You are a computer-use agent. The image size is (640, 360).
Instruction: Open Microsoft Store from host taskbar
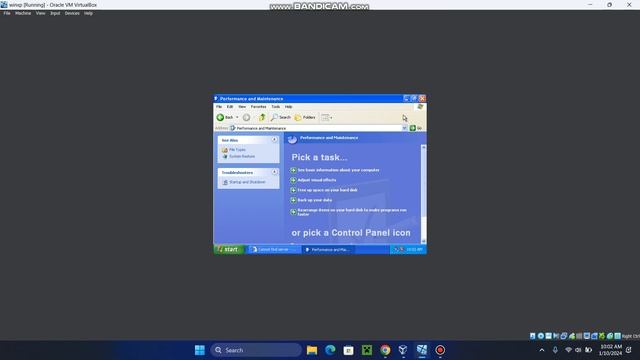[x=348, y=350]
